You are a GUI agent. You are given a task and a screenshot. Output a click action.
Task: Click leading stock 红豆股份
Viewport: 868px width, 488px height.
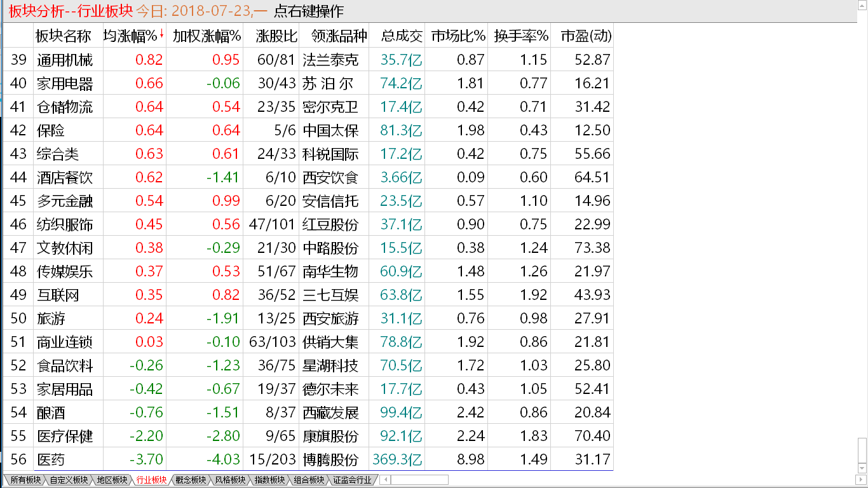(330, 224)
